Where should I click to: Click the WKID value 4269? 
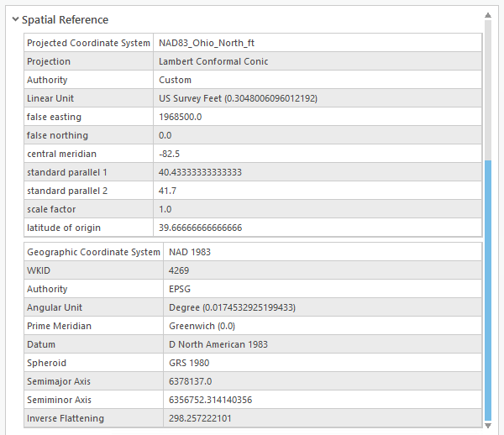pos(180,270)
